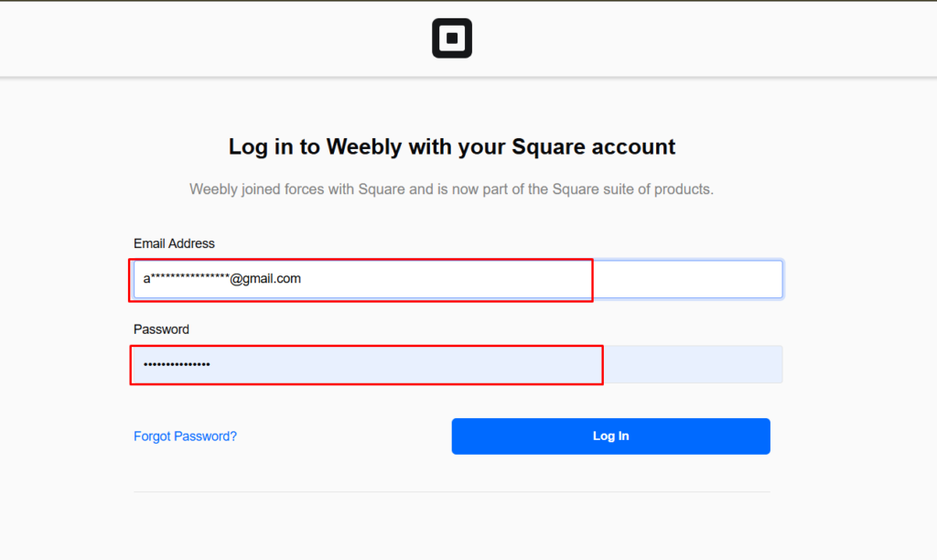Screen dimensions: 937x560
Task: Click the white header bar beside the logo
Action: click(x=687, y=38)
